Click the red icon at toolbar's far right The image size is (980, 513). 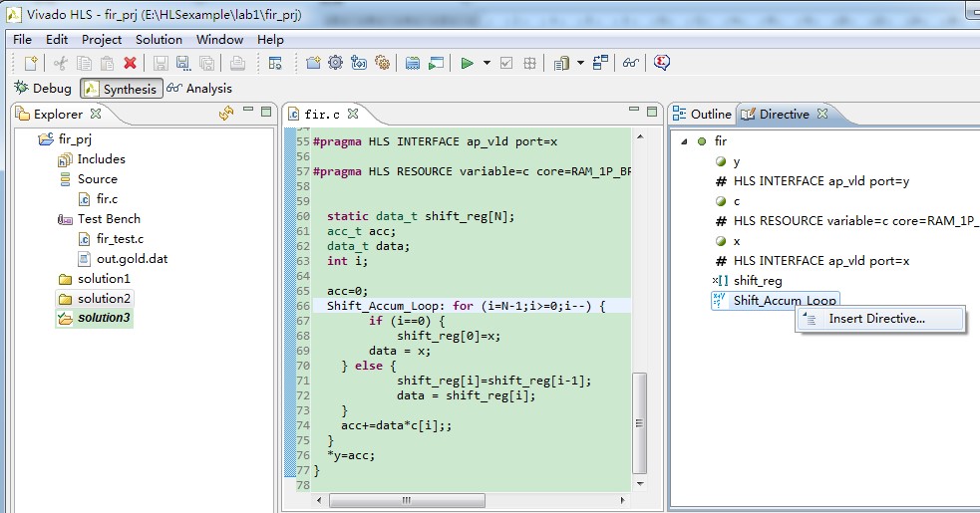(662, 63)
